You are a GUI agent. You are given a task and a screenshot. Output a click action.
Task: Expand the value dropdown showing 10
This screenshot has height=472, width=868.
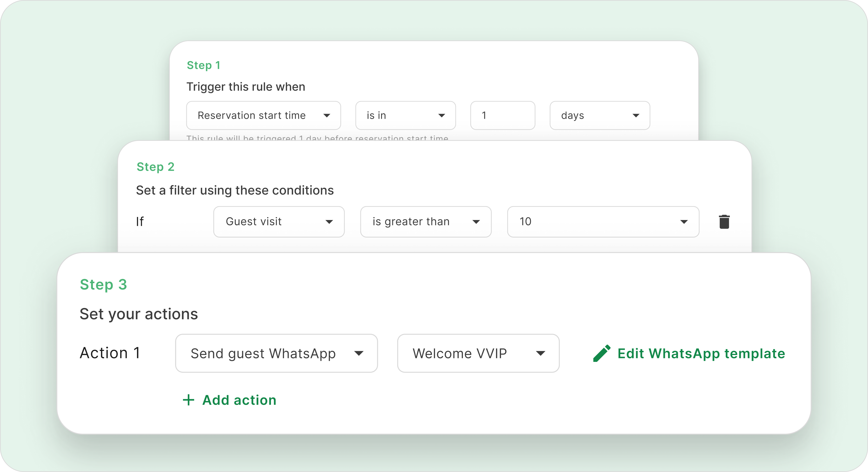(603, 222)
